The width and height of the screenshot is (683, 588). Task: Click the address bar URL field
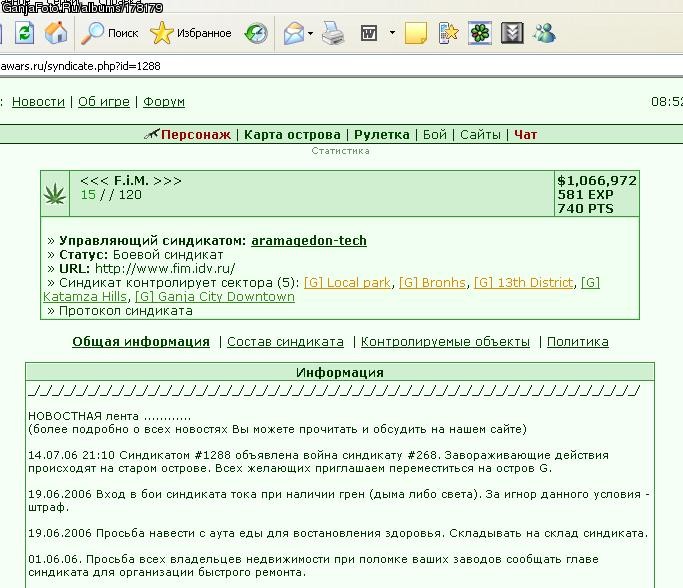tap(342, 66)
